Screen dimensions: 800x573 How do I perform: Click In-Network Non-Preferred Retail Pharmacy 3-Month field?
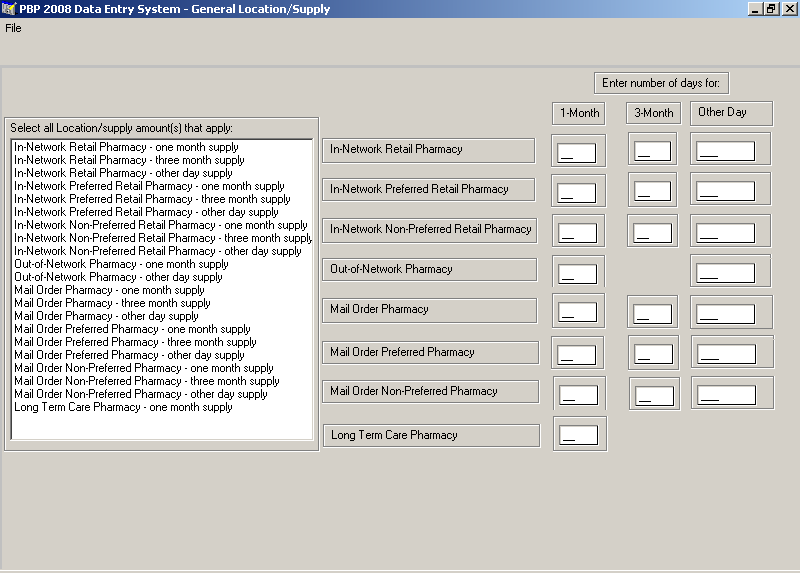tap(653, 233)
